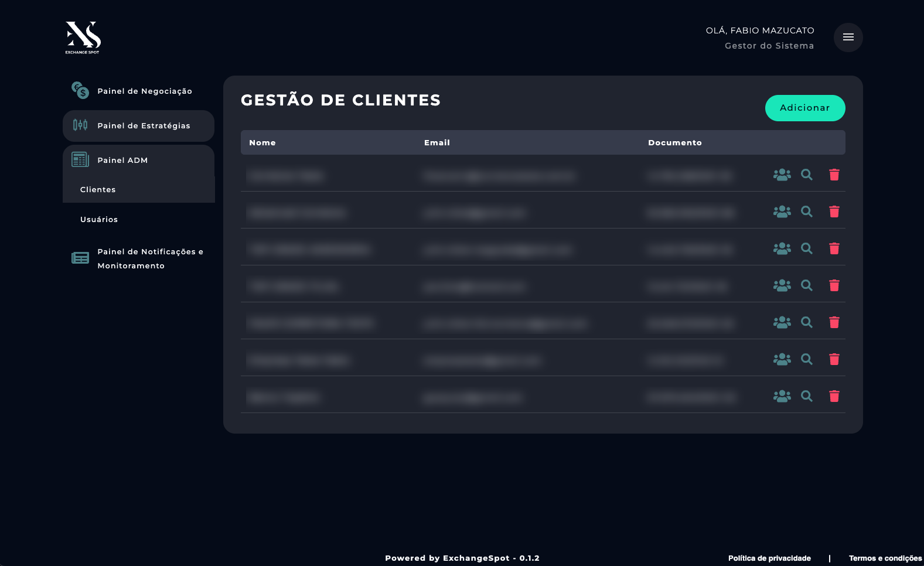Screen dimensions: 924x566
Task: Open Painel de Estratégias in sidebar
Action: tap(138, 125)
